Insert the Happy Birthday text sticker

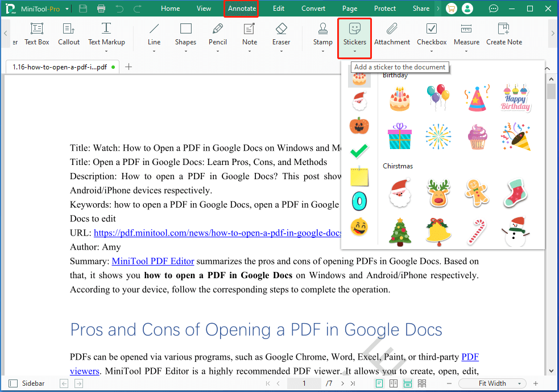(516, 98)
